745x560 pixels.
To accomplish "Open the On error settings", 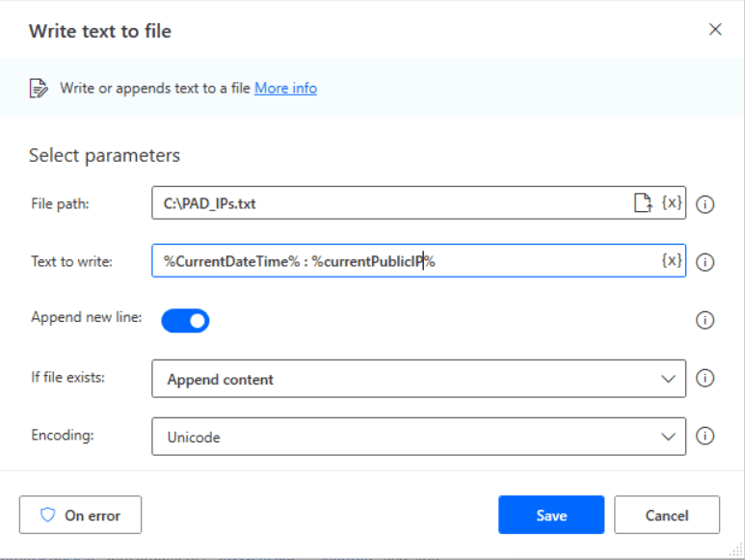I will pyautogui.click(x=80, y=515).
